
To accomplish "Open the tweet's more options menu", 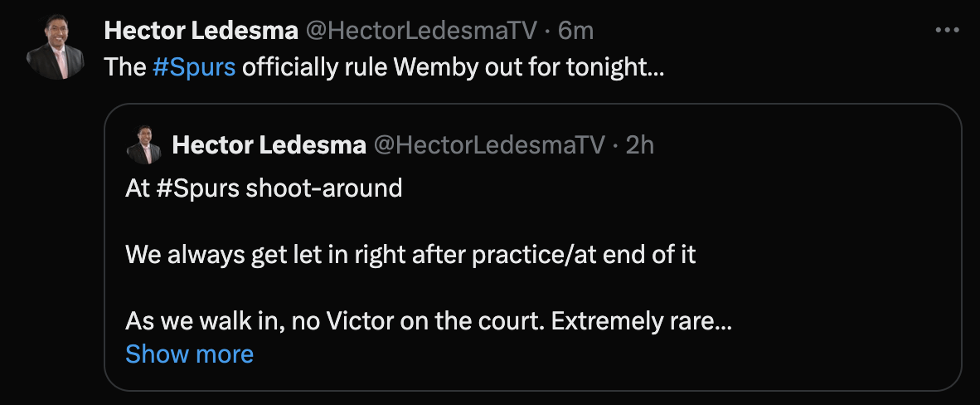I will 946,31.
